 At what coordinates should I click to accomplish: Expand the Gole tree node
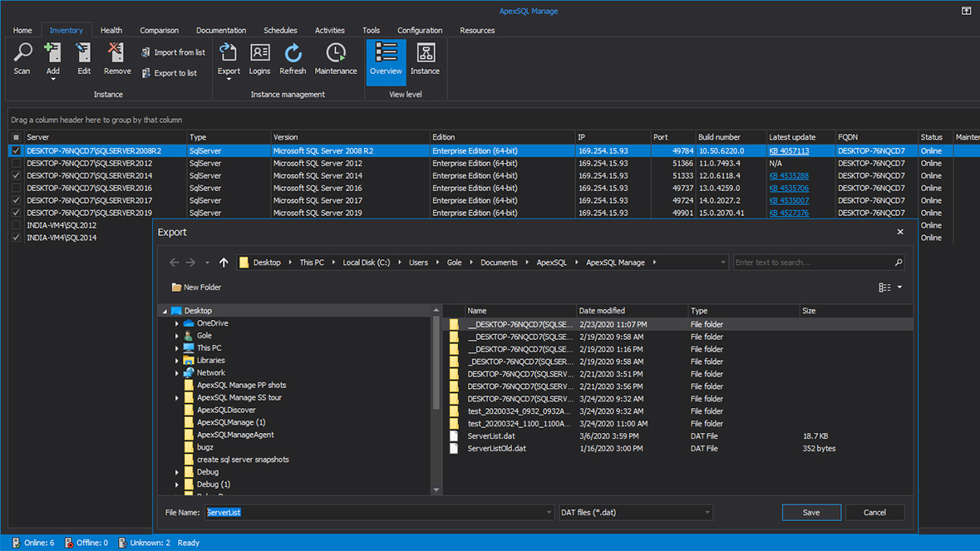click(x=177, y=336)
